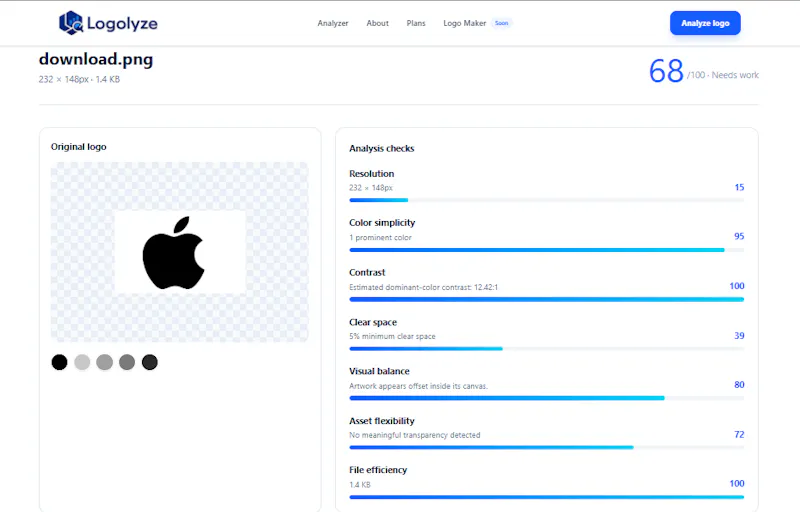Click the Analyze logo button
Image resolution: width=800 pixels, height=512 pixels.
[x=705, y=23]
